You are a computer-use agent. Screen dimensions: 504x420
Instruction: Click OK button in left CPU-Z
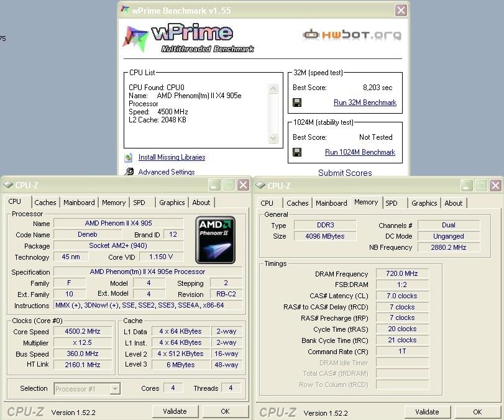[x=226, y=411]
